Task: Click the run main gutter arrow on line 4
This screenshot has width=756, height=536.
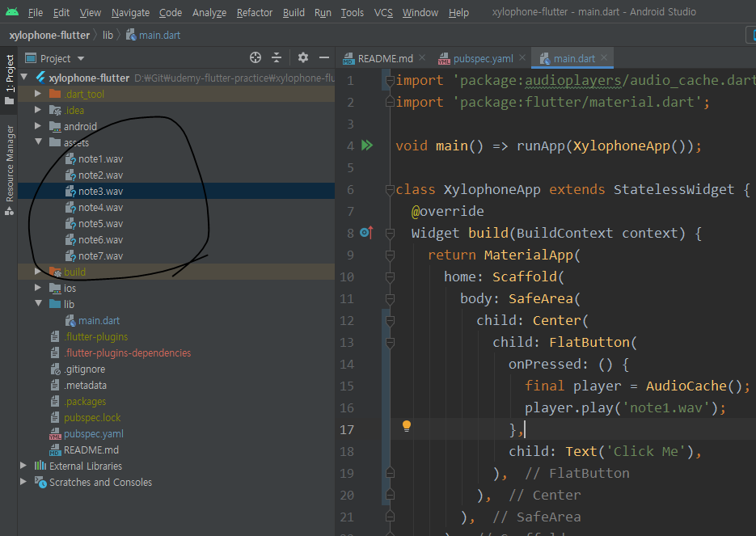Action: click(367, 145)
